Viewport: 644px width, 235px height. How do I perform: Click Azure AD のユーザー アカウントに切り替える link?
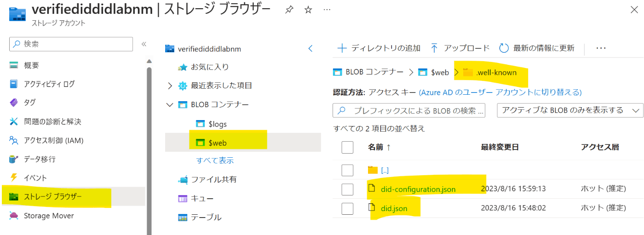[x=500, y=92]
